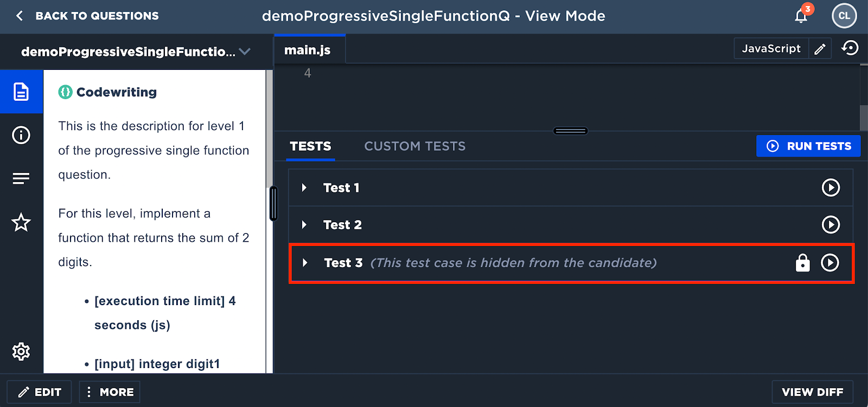The width and height of the screenshot is (868, 407).
Task: Click the Run Tests button
Action: [x=808, y=146]
